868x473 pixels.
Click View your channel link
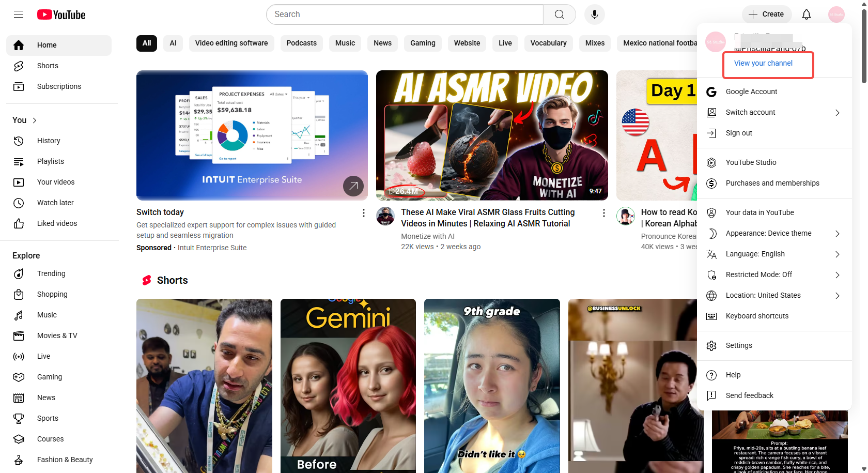pyautogui.click(x=763, y=63)
